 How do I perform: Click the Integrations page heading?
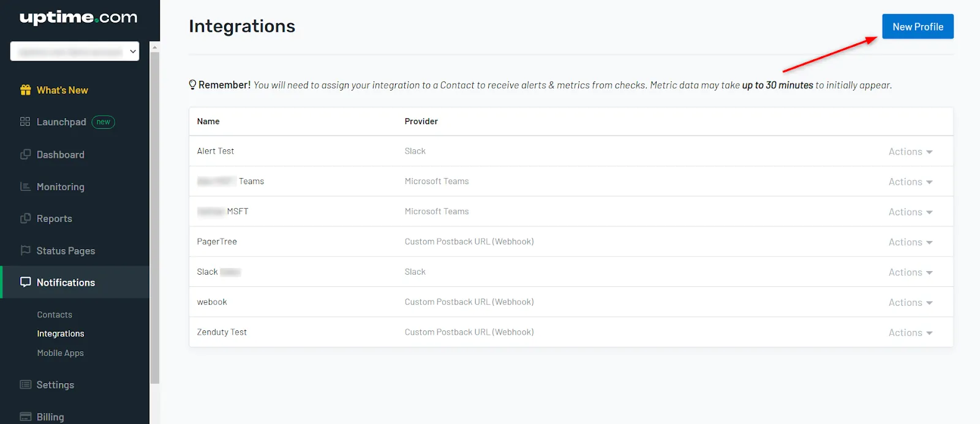(242, 26)
